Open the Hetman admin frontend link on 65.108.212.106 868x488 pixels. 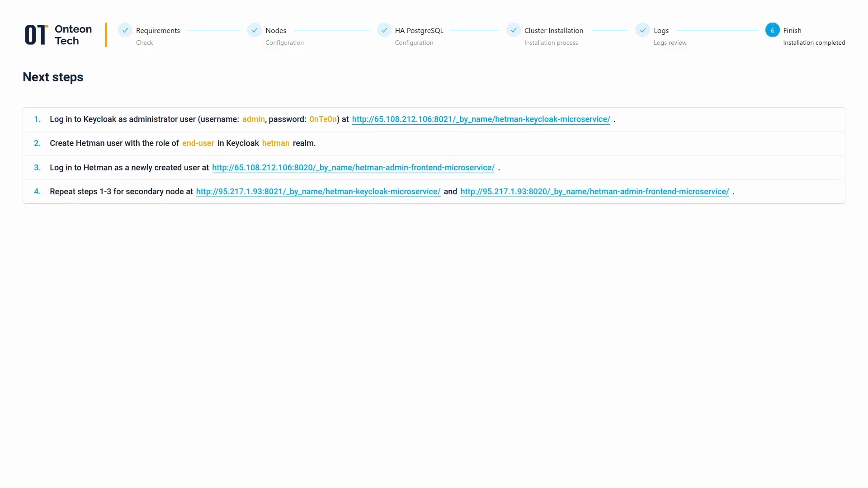tap(354, 167)
